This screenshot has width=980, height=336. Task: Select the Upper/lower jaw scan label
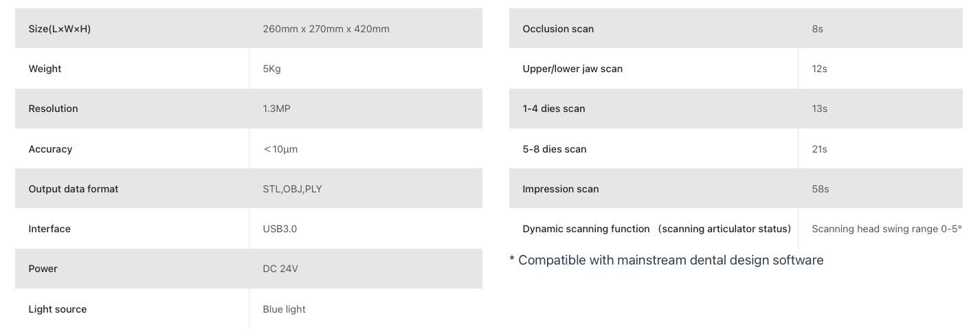pyautogui.click(x=572, y=69)
